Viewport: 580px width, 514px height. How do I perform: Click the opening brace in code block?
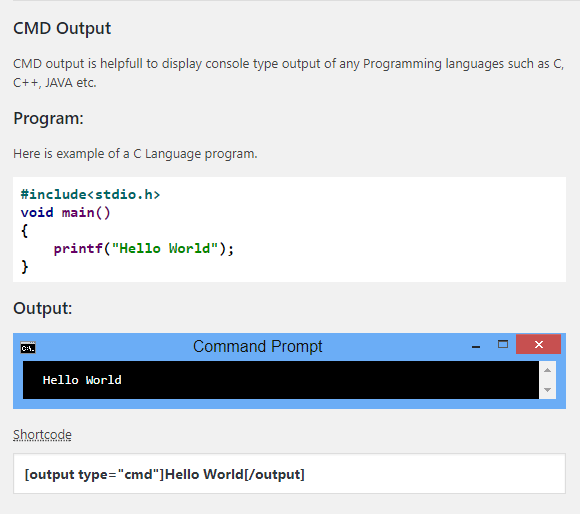24,231
